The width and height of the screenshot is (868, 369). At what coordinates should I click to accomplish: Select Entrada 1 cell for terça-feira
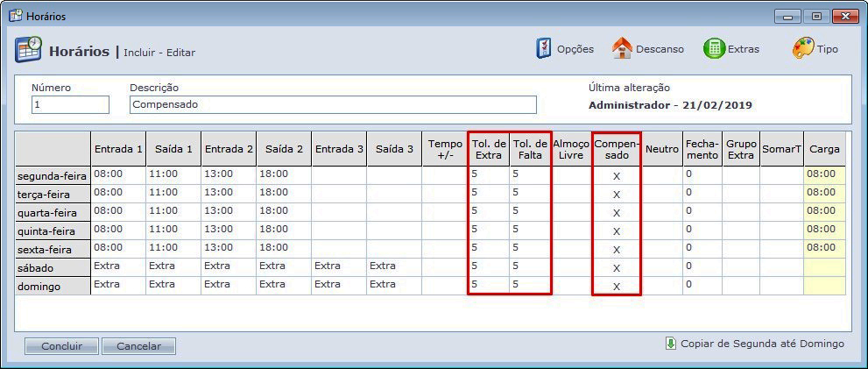(x=118, y=193)
